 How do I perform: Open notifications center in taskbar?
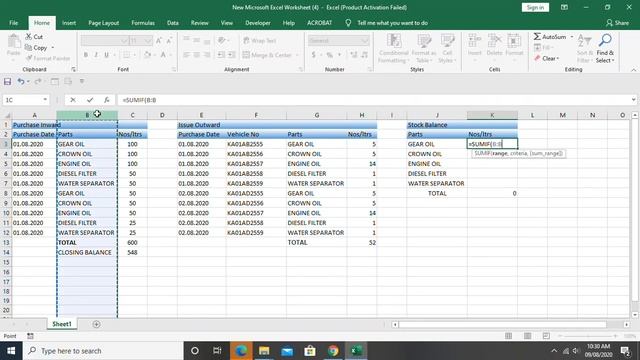(625, 351)
